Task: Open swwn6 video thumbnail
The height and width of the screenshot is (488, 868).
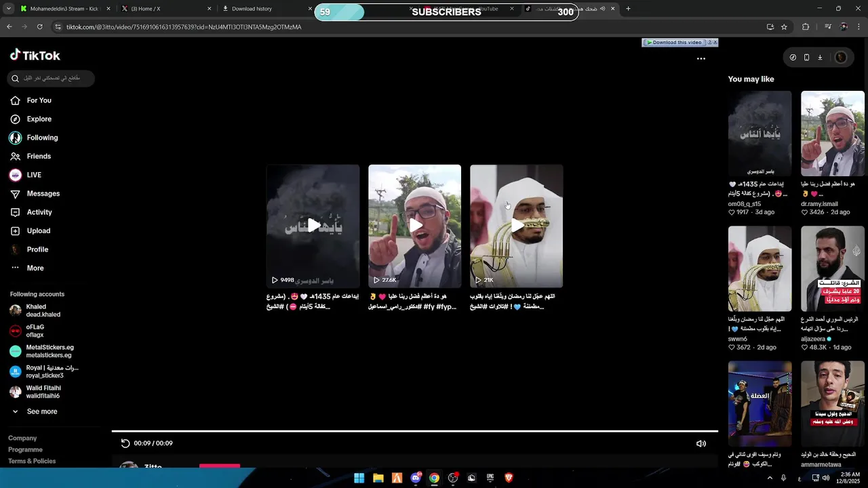Action: (x=759, y=268)
